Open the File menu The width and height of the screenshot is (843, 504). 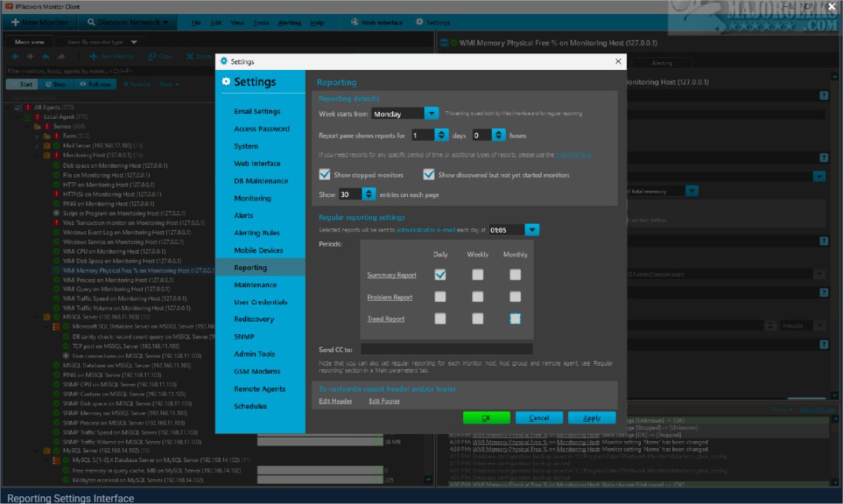[196, 23]
